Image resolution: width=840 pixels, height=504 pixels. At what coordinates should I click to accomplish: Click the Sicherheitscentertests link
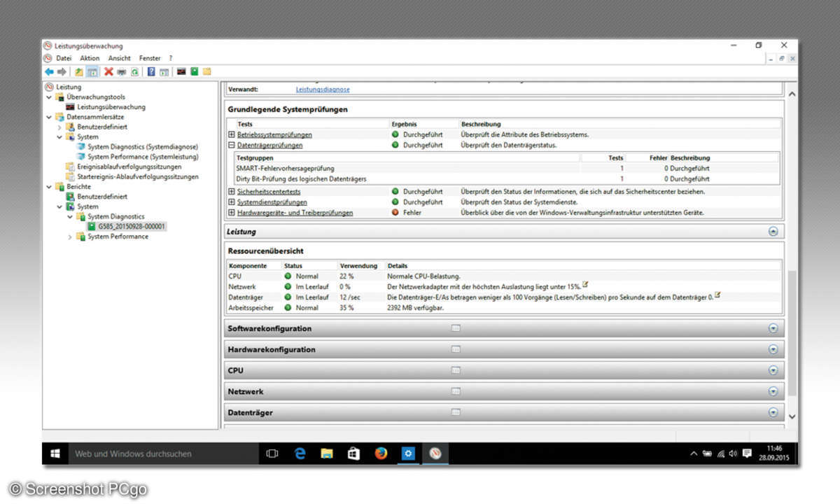click(x=269, y=191)
